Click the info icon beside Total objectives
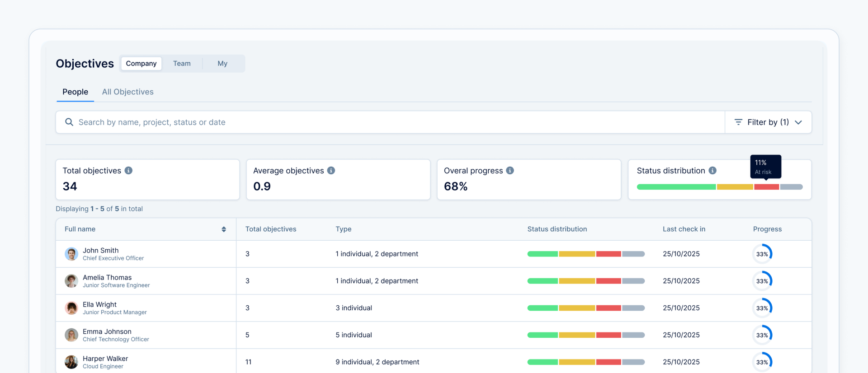 [x=128, y=171]
